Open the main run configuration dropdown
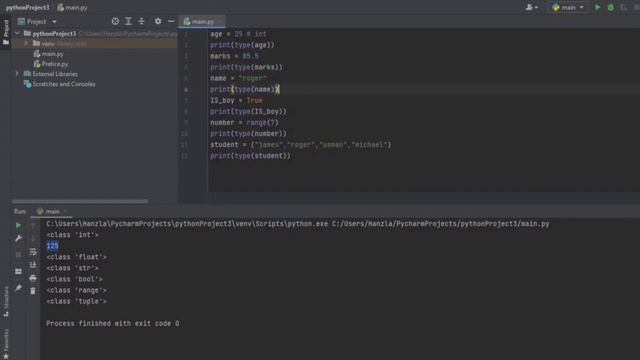Viewport: 640px width, 360px height. tap(568, 7)
